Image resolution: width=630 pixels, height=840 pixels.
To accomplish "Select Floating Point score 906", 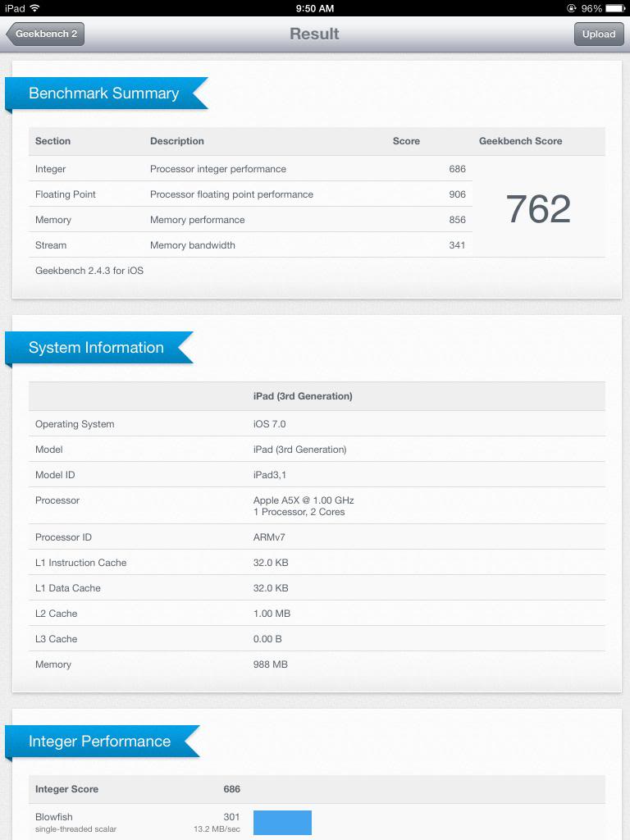I will [457, 194].
